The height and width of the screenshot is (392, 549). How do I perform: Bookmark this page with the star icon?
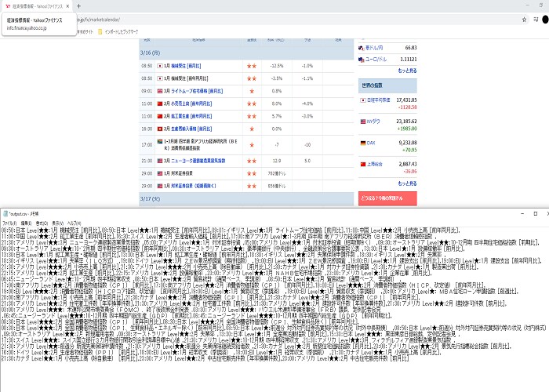click(524, 20)
